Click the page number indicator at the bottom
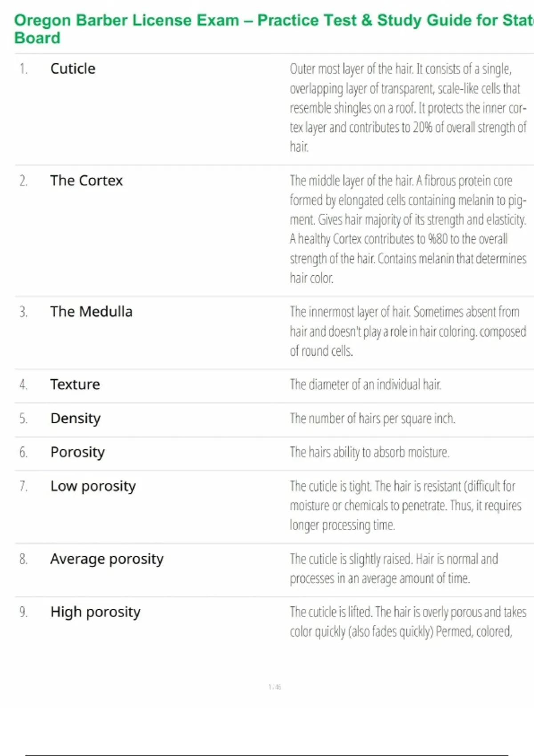This screenshot has height=756, width=534. [x=275, y=687]
